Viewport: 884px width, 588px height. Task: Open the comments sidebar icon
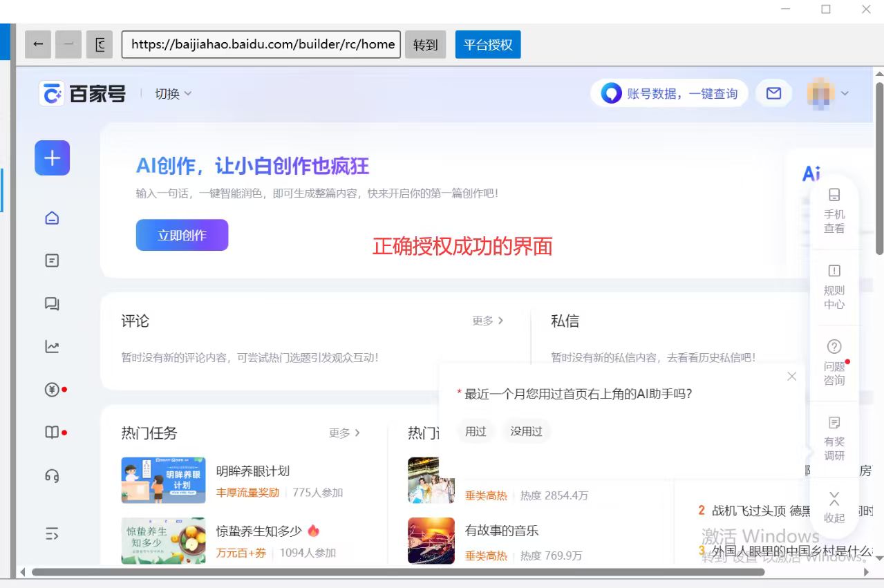coord(52,303)
